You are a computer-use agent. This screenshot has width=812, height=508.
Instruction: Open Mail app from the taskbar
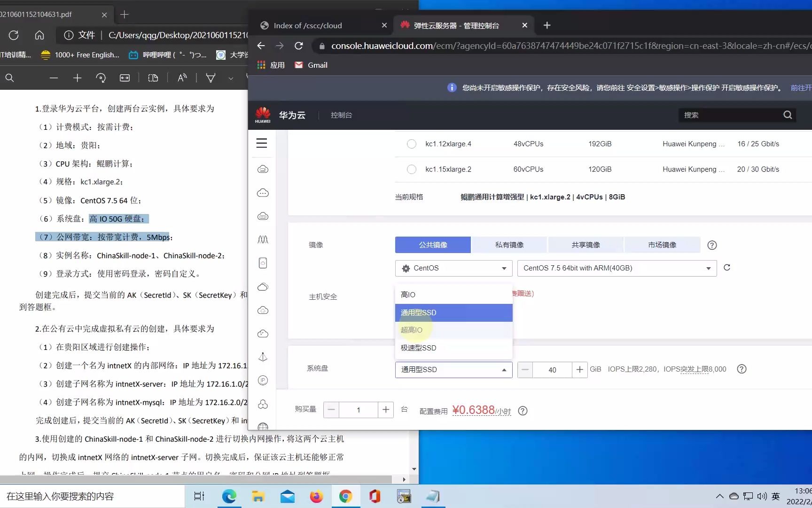point(287,496)
